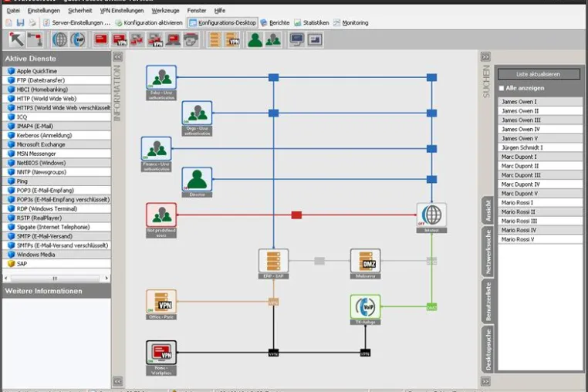Select user Mario Rossi V

tap(540, 239)
